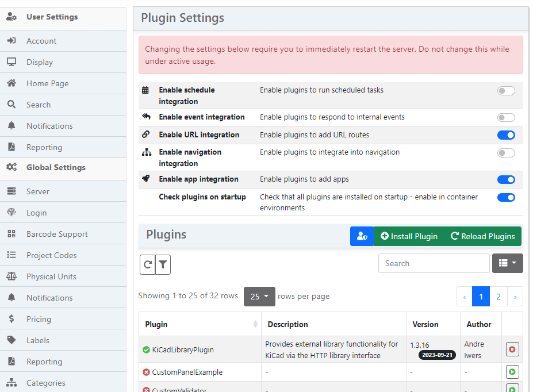Focus the plugin Search input field
The height and width of the screenshot is (392, 533).
tap(434, 263)
